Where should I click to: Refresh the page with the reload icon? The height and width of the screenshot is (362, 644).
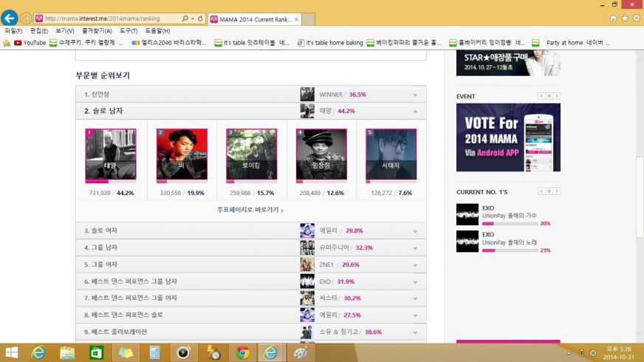[x=200, y=18]
